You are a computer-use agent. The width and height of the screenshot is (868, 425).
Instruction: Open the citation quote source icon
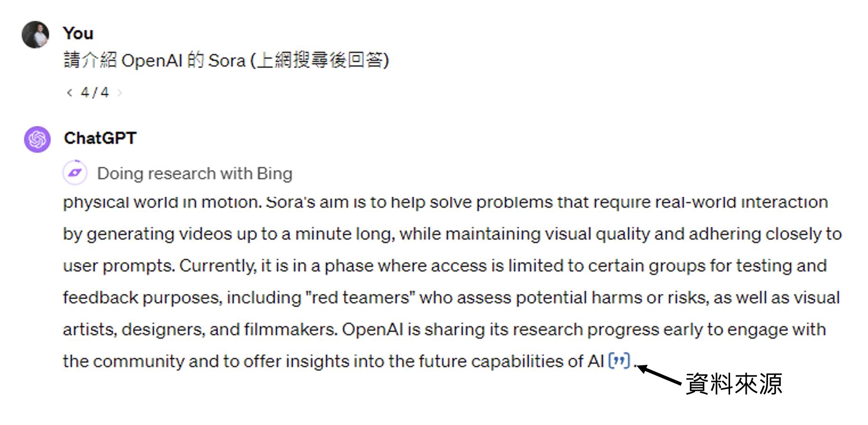click(x=619, y=361)
